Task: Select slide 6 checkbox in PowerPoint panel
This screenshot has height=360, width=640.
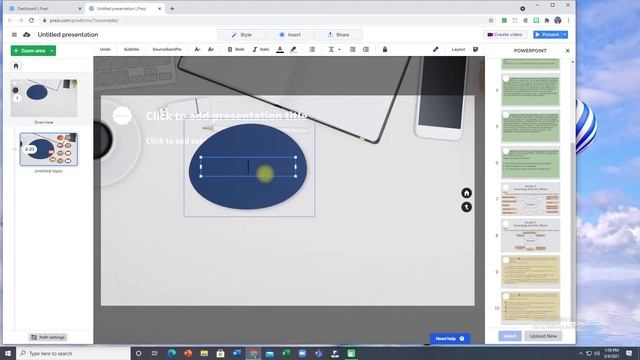Action: (506, 151)
